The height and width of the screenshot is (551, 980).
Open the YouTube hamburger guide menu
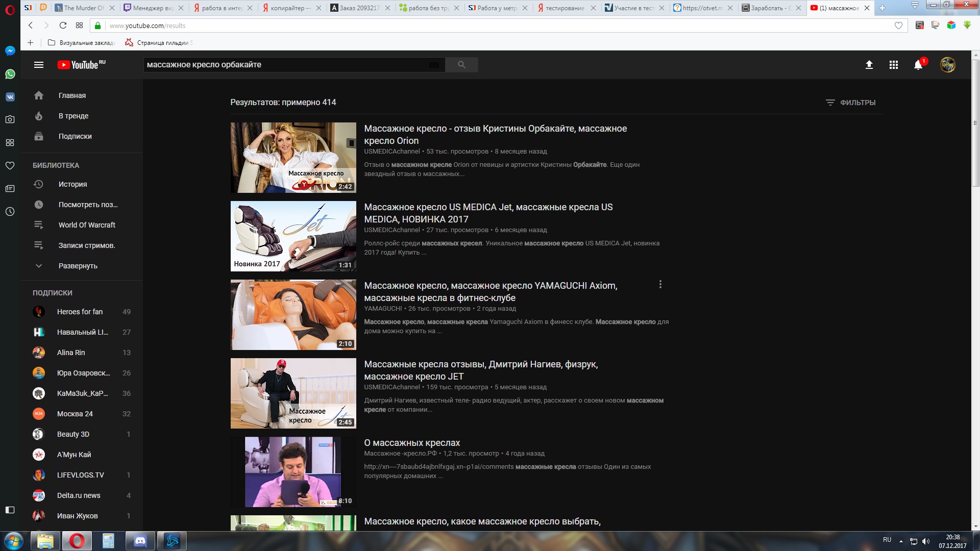click(39, 65)
